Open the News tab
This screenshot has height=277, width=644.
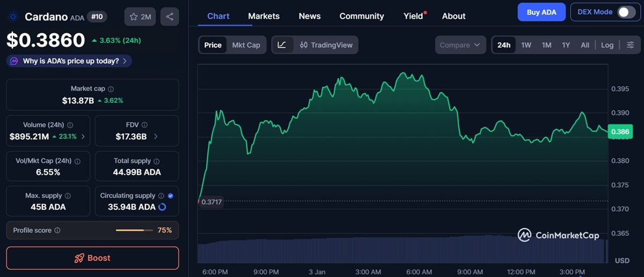[x=310, y=16]
